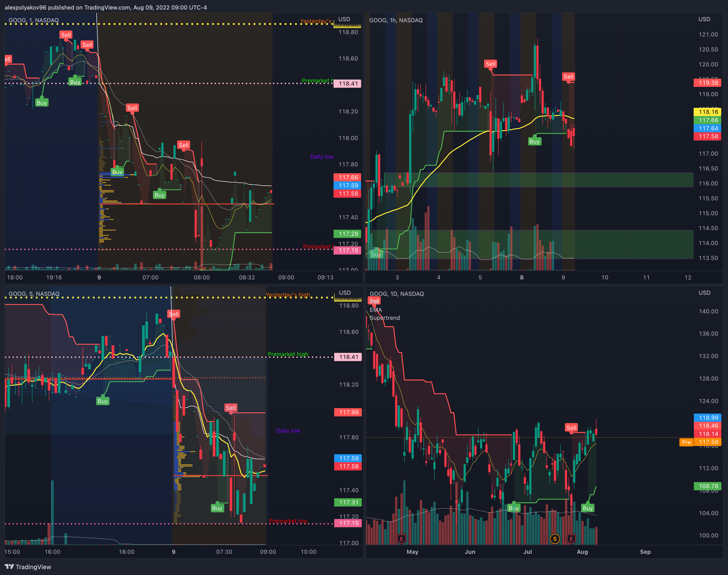The width and height of the screenshot is (728, 575).
Task: Click the USD currency label on 1h chart
Action: (704, 19)
